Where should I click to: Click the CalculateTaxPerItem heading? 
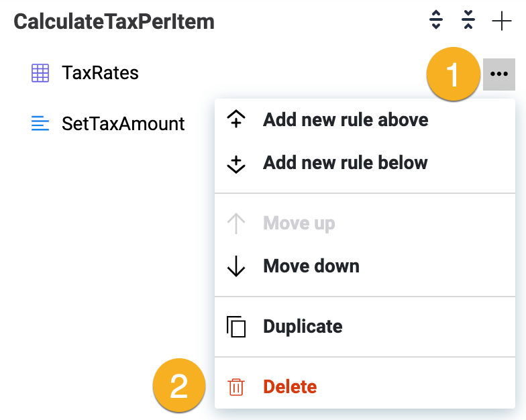pyautogui.click(x=114, y=21)
